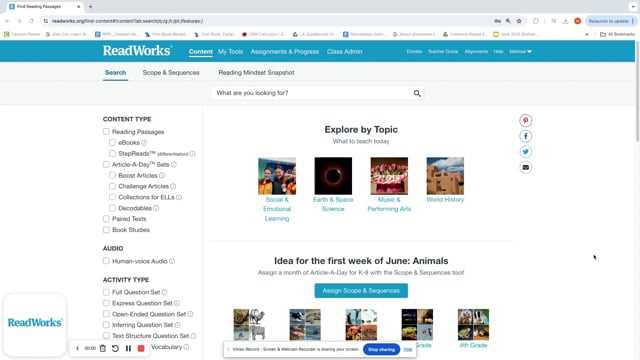Open the My Tools menu
This screenshot has width=640, height=360.
[x=230, y=51]
